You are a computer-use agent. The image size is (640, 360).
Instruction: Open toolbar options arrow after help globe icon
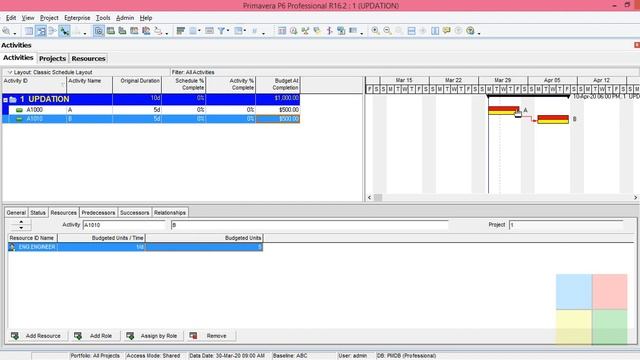point(479,33)
